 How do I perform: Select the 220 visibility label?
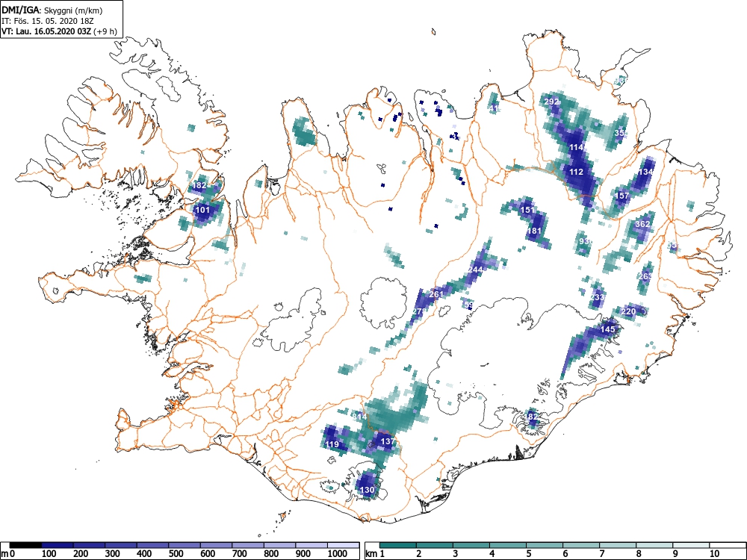pos(629,311)
